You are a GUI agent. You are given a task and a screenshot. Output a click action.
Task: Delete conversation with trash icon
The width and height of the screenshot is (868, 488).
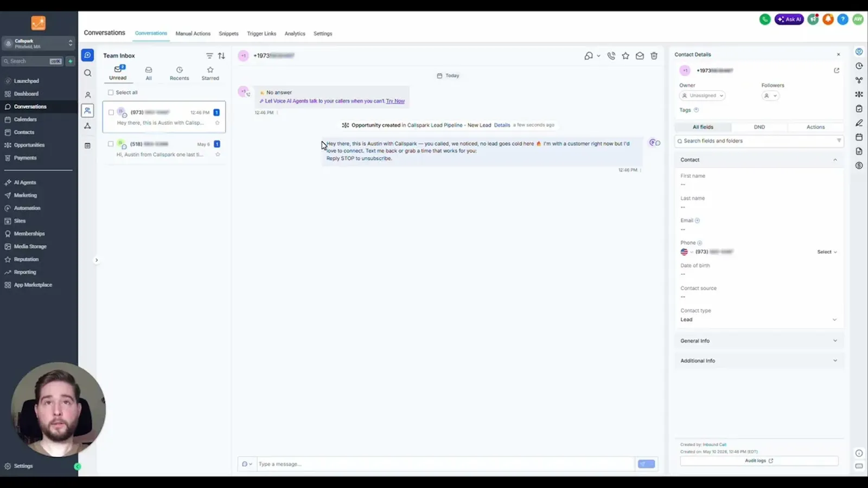pos(654,56)
